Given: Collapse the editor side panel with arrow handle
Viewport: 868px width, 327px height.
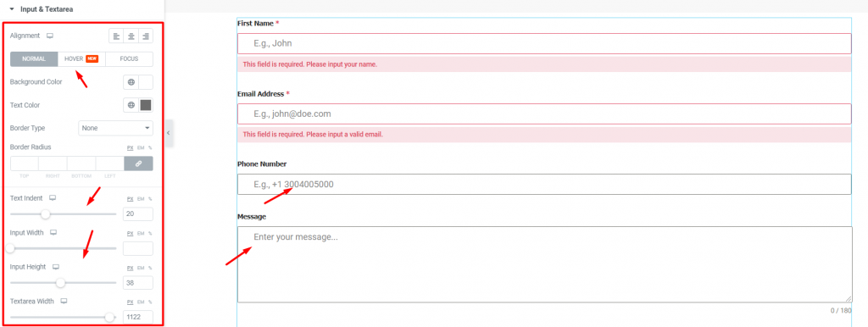Looking at the screenshot, I should click(169, 133).
